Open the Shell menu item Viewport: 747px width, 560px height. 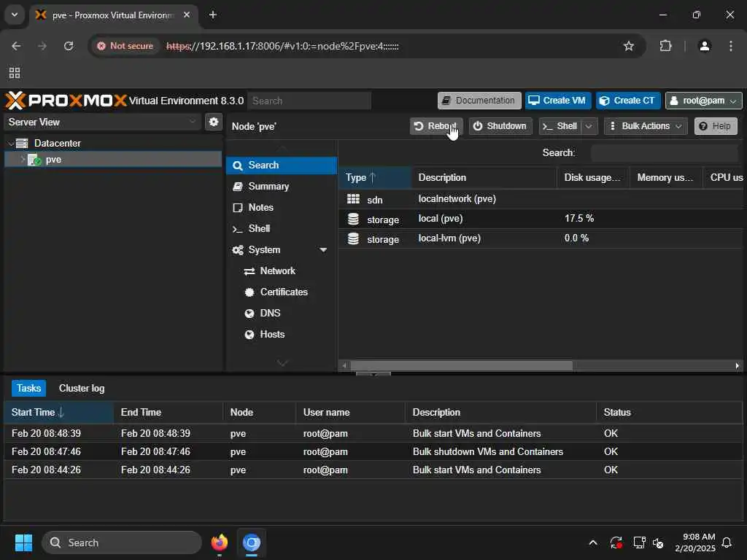[x=282, y=228]
